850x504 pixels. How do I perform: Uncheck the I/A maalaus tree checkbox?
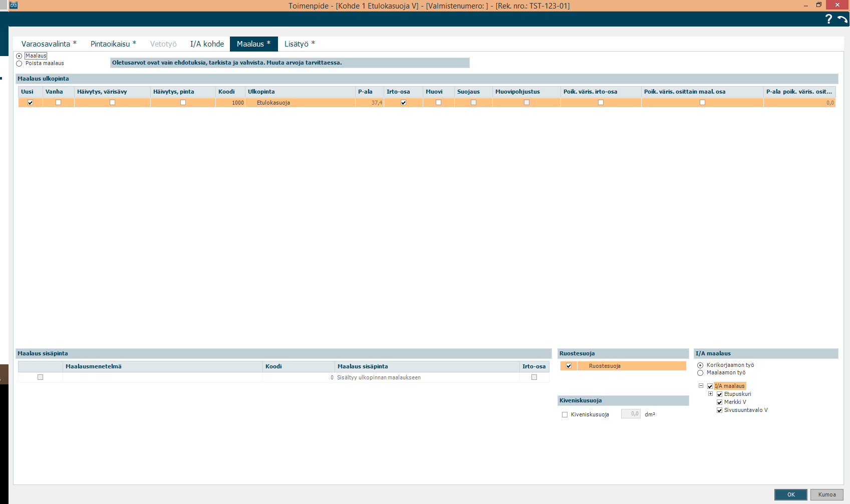pyautogui.click(x=710, y=386)
